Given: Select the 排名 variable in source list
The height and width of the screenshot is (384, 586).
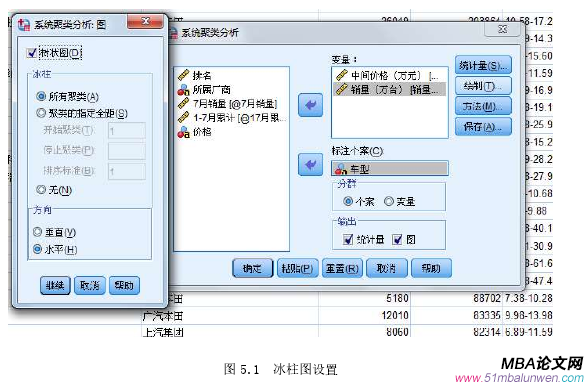Looking at the screenshot, I should 202,76.
